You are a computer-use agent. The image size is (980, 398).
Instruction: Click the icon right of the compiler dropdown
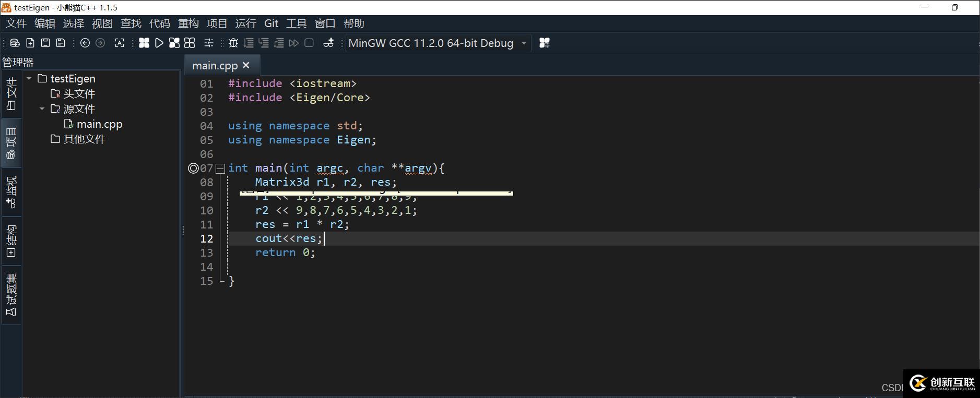(x=545, y=43)
